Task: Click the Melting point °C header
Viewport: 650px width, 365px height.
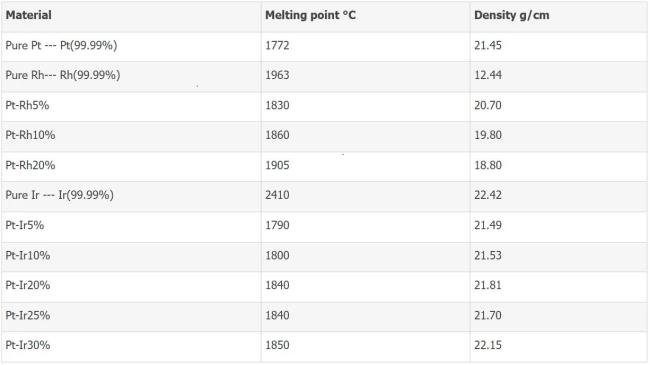Action: (366, 17)
